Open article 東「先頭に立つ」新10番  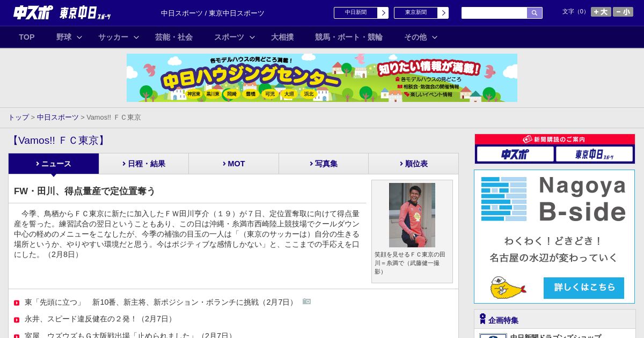(x=160, y=302)
